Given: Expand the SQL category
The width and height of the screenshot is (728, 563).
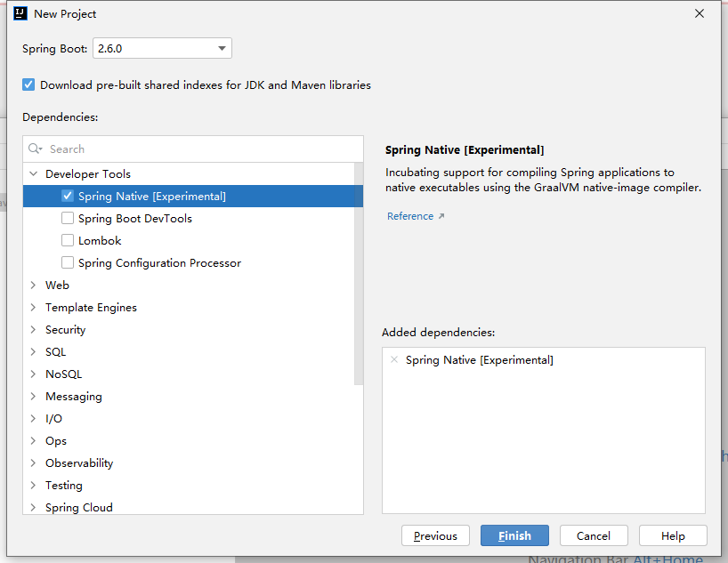Looking at the screenshot, I should pyautogui.click(x=33, y=352).
